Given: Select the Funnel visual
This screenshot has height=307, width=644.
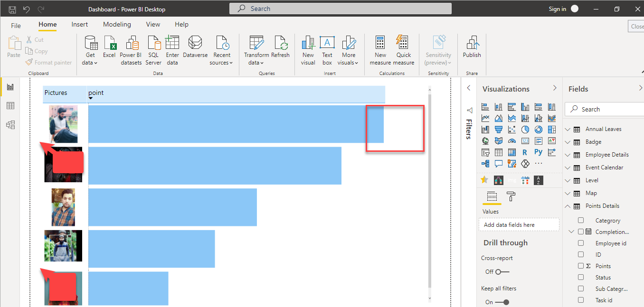Looking at the screenshot, I should click(499, 129).
